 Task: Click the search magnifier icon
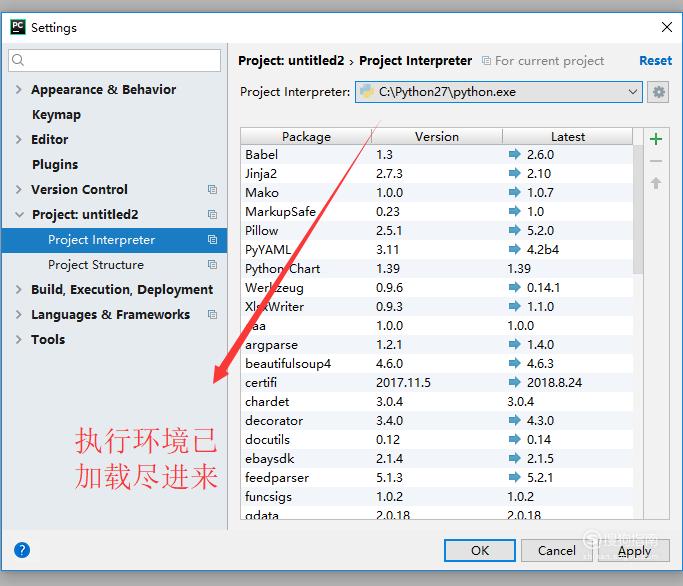(18, 60)
